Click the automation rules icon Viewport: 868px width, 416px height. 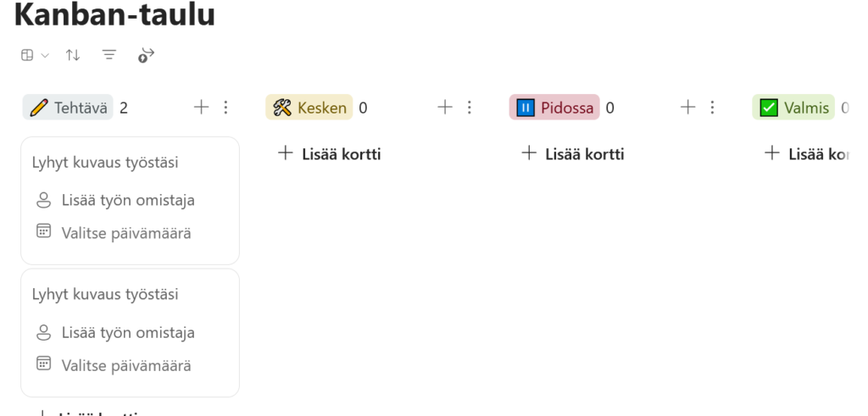click(146, 55)
